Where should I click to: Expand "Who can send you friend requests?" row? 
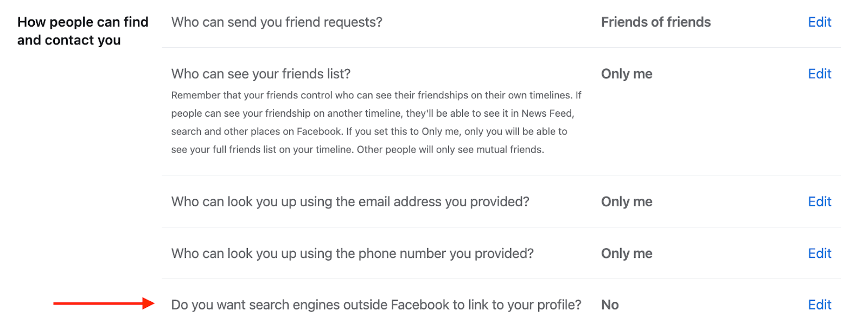tap(277, 22)
